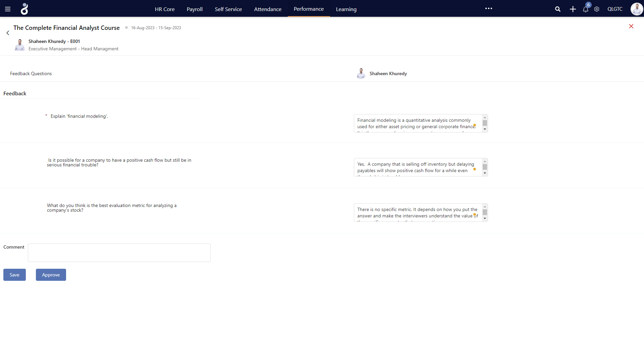
Task: Switch to the Performance tab
Action: [x=309, y=9]
